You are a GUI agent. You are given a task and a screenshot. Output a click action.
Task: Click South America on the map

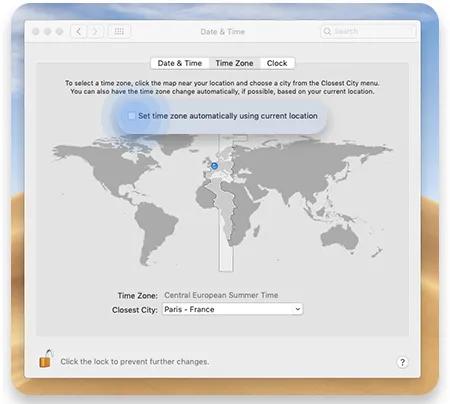coord(156,230)
